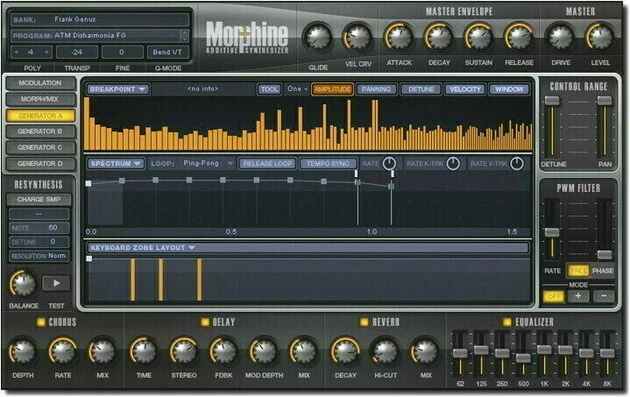Screen dimensions: 630x397
Task: Click the Resynthesis Balance knob
Action: (23, 284)
